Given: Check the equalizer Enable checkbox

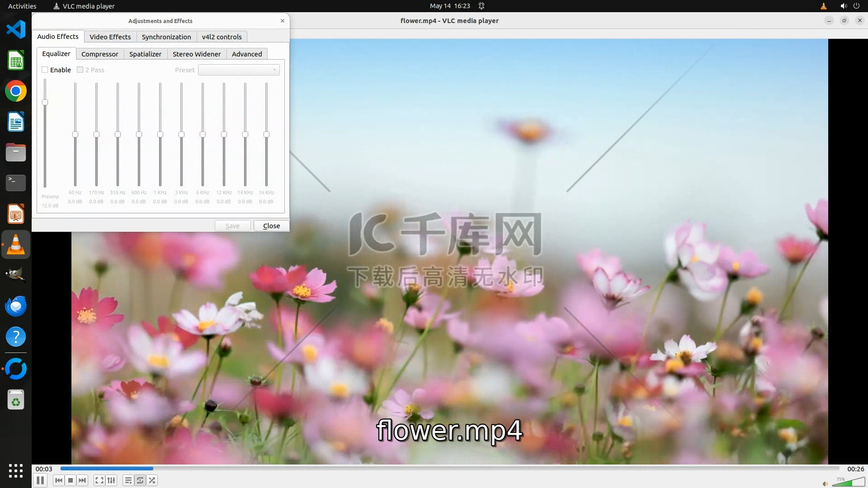Looking at the screenshot, I should point(45,70).
